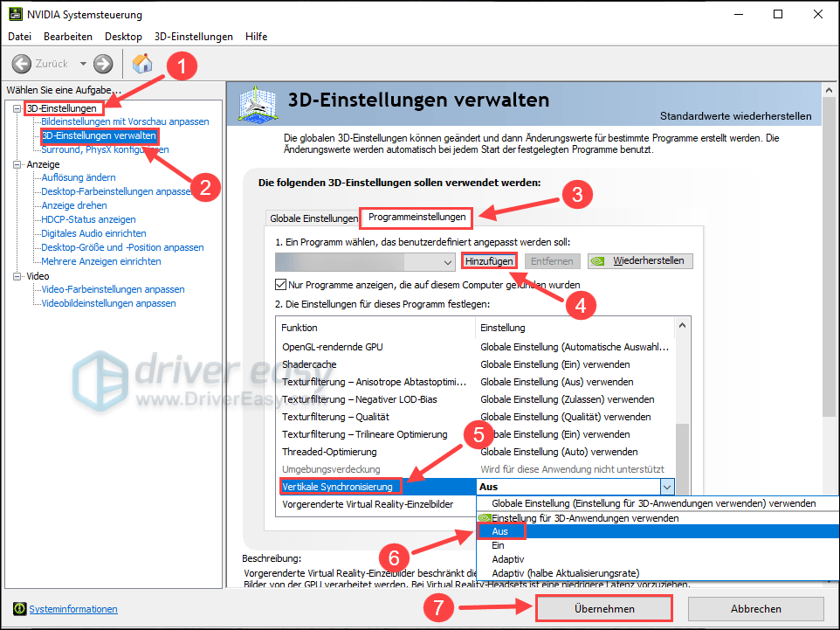Open the Bearbeiten menu
The height and width of the screenshot is (630, 840).
coord(68,37)
